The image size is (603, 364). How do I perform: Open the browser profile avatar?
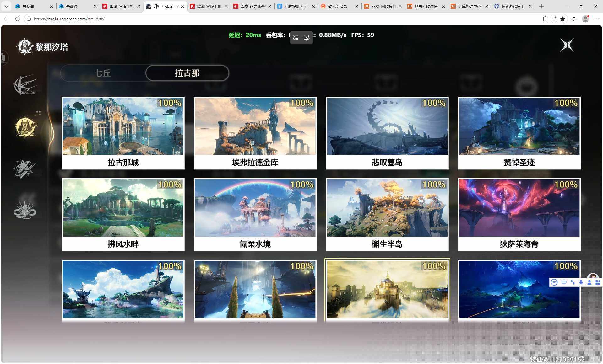(x=585, y=19)
